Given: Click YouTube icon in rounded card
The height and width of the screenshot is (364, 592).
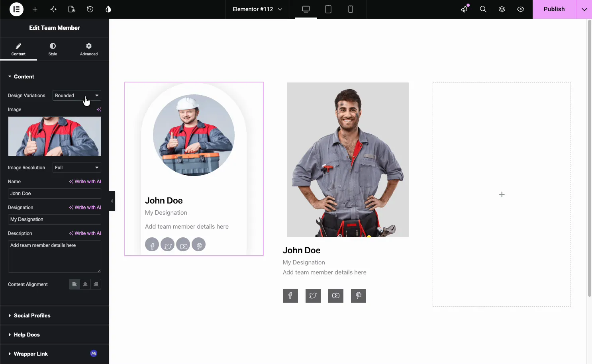Looking at the screenshot, I should point(183,245).
